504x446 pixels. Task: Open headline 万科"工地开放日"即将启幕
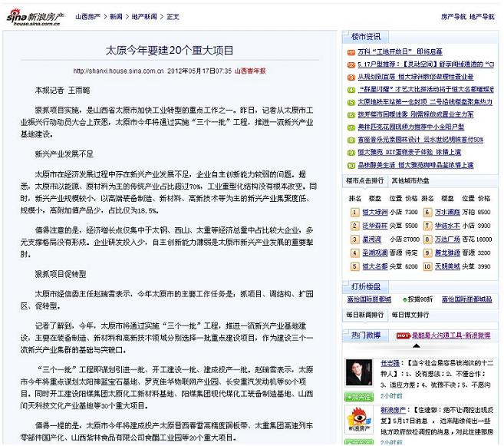pos(400,52)
